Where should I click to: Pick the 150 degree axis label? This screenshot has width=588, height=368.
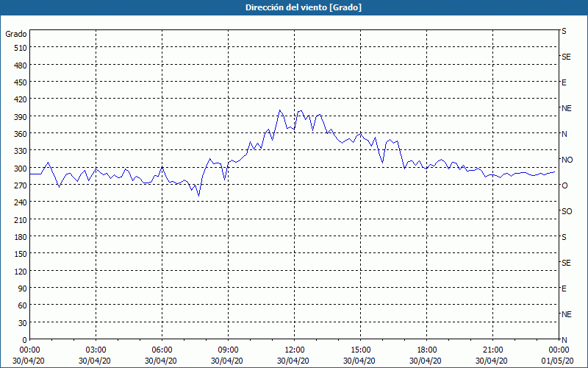point(21,254)
